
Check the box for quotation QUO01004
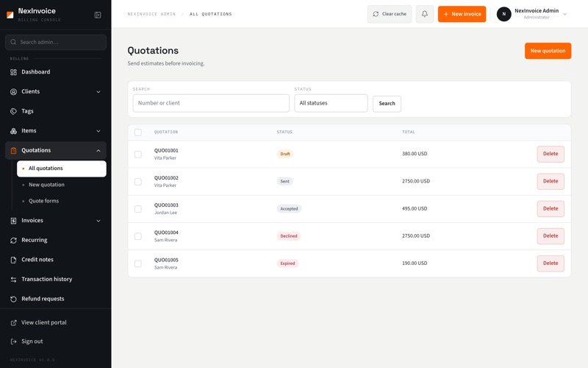click(x=138, y=236)
